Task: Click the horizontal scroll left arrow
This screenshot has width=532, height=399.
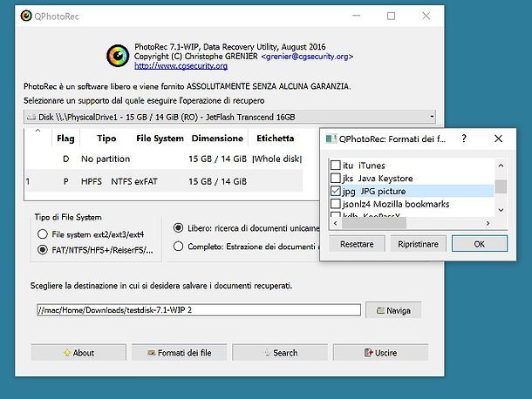Action: pos(336,223)
